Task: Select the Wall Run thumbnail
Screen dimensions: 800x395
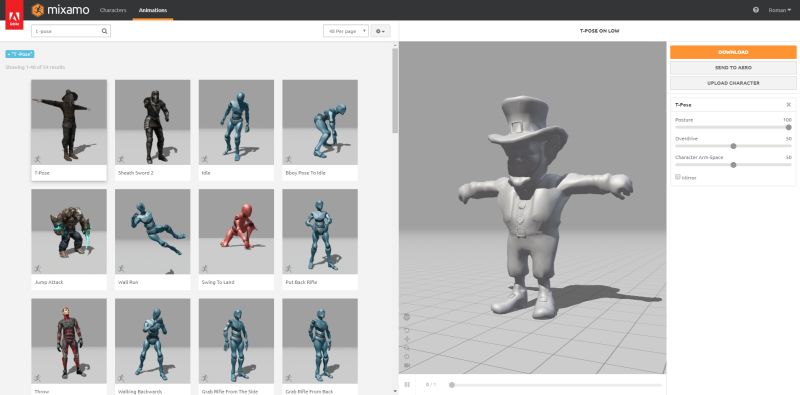Action: click(x=153, y=232)
